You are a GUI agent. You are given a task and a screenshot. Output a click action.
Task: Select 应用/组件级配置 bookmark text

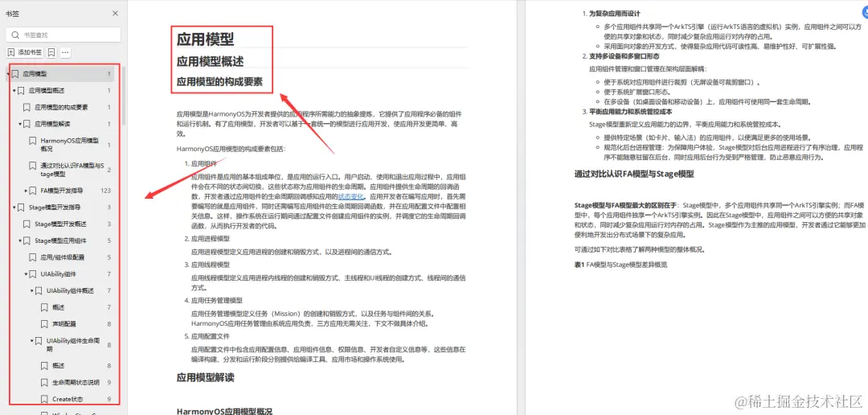tap(63, 257)
